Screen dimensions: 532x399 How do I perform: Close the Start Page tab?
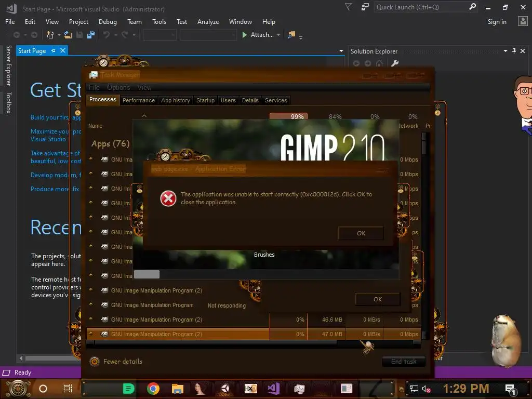click(x=63, y=50)
